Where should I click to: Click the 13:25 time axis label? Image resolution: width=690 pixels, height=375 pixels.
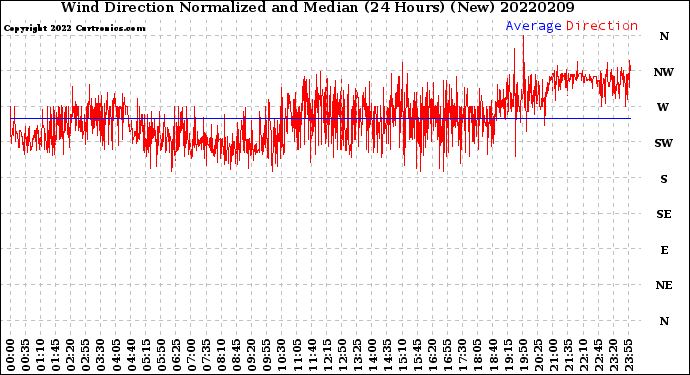[x=357, y=355]
